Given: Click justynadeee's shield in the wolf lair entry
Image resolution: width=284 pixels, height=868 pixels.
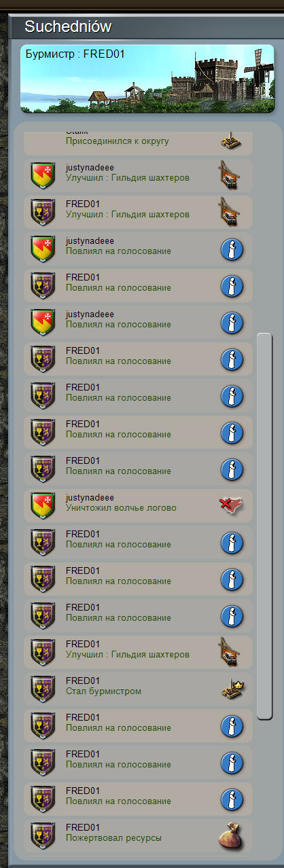Looking at the screenshot, I should [43, 505].
